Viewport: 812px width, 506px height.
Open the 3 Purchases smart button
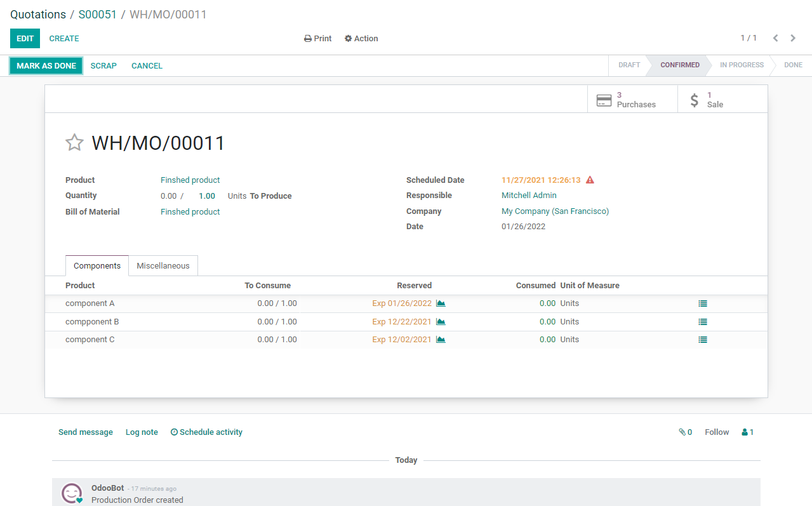(632, 100)
